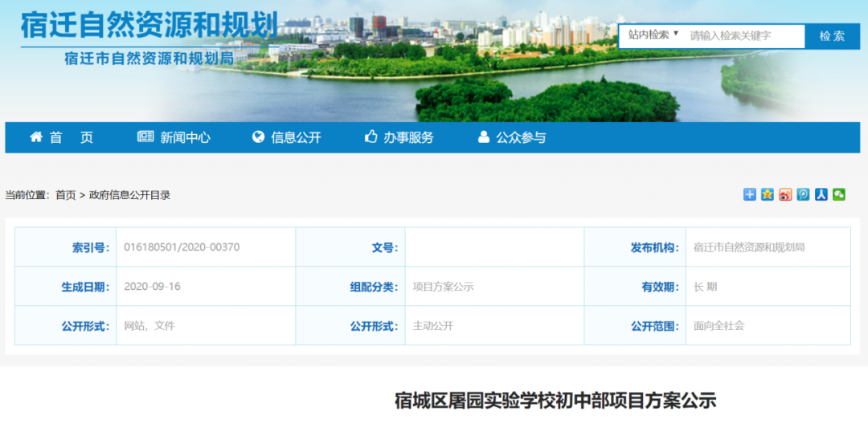Click the index number 016180501/2020-00370
868x424 pixels.
(182, 247)
